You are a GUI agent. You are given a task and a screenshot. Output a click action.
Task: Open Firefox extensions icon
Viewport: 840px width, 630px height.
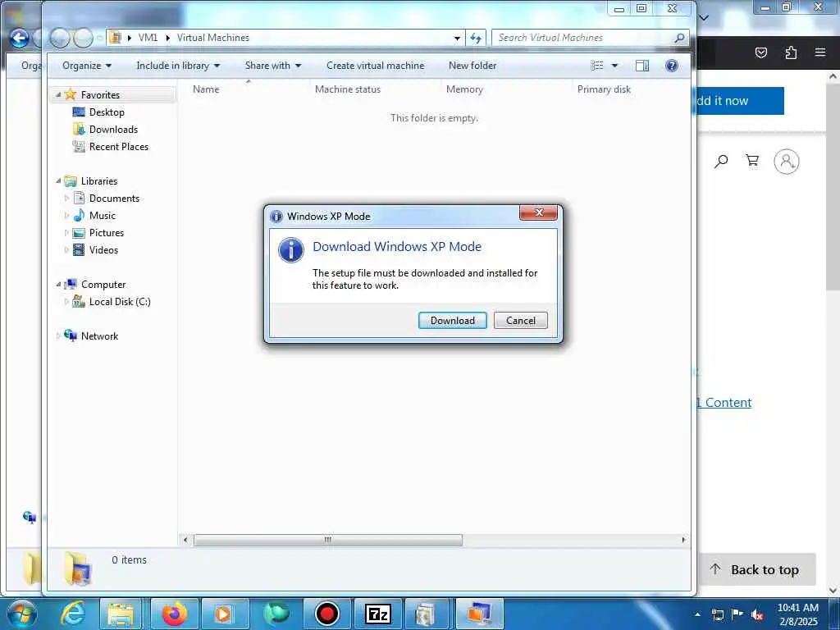791,52
